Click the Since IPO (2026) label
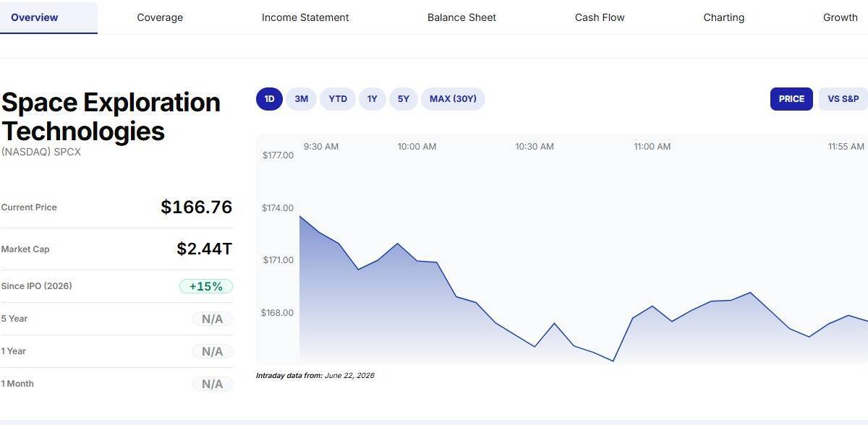The height and width of the screenshot is (425, 868). pos(37,286)
